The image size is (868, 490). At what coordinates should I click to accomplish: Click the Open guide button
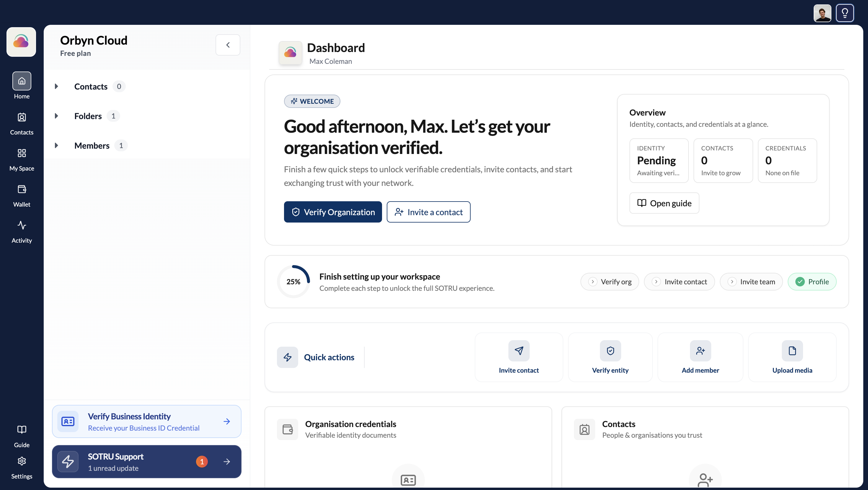pos(664,203)
